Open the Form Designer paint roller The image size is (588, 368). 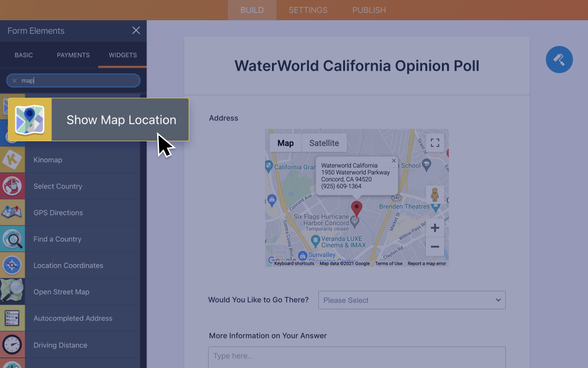tap(559, 59)
